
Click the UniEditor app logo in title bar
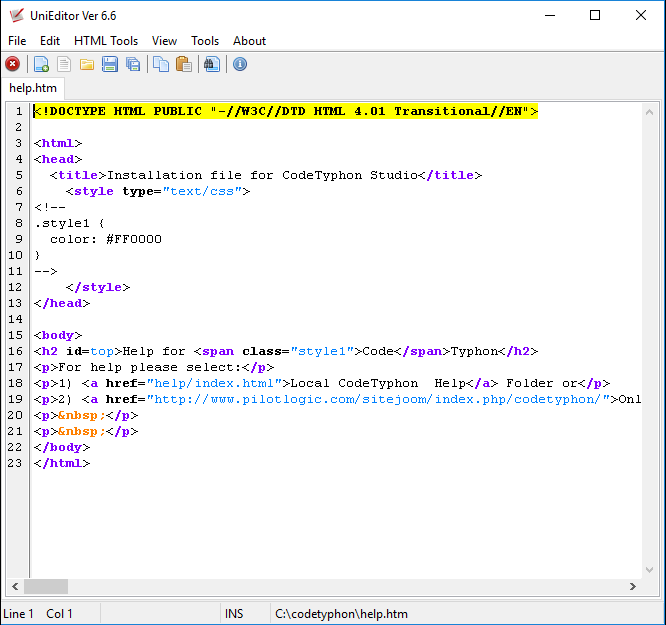(17, 15)
